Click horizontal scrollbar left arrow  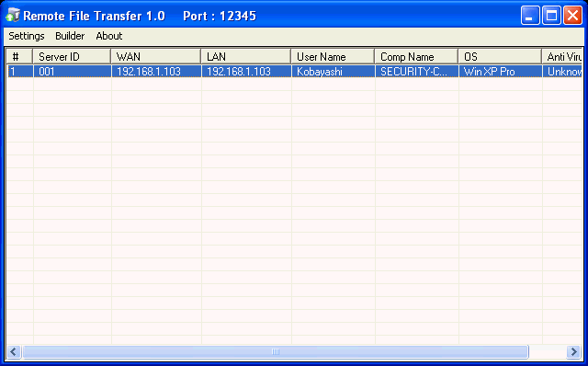pyautogui.click(x=14, y=351)
